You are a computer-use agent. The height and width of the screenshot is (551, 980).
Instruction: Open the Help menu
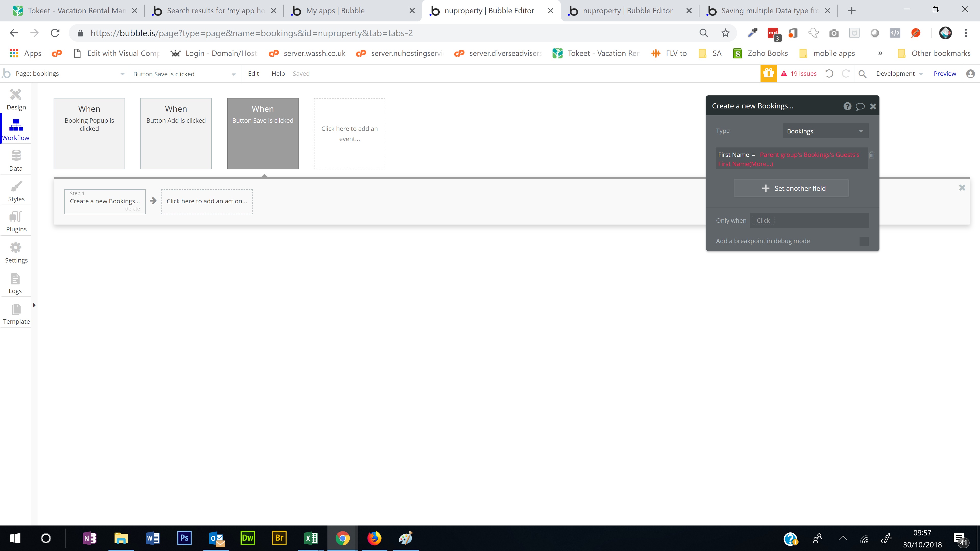[278, 74]
